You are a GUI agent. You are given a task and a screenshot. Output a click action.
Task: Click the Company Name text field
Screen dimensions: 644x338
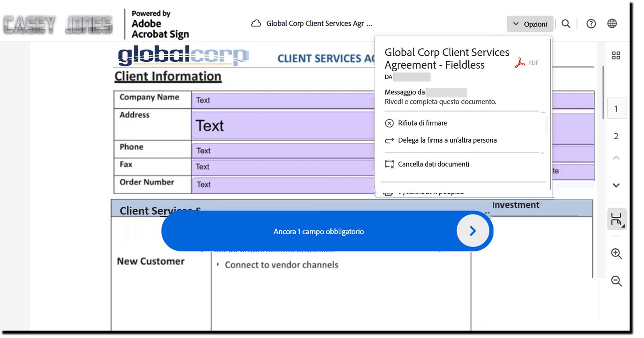(283, 100)
